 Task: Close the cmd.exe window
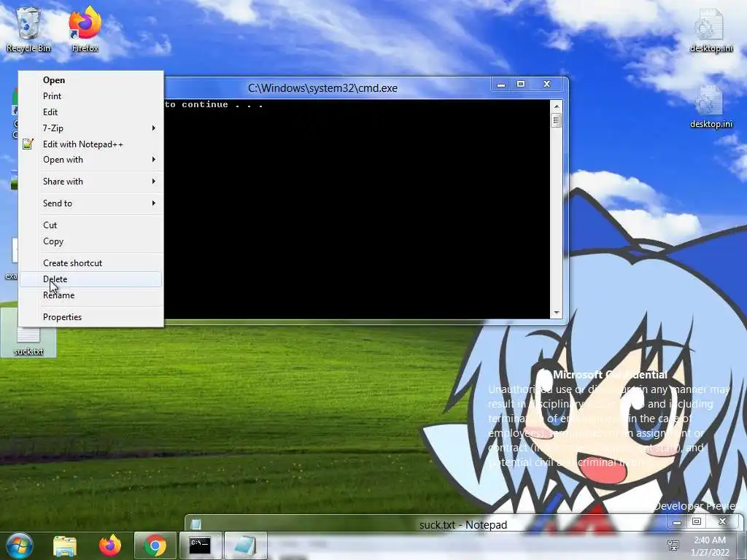click(547, 85)
